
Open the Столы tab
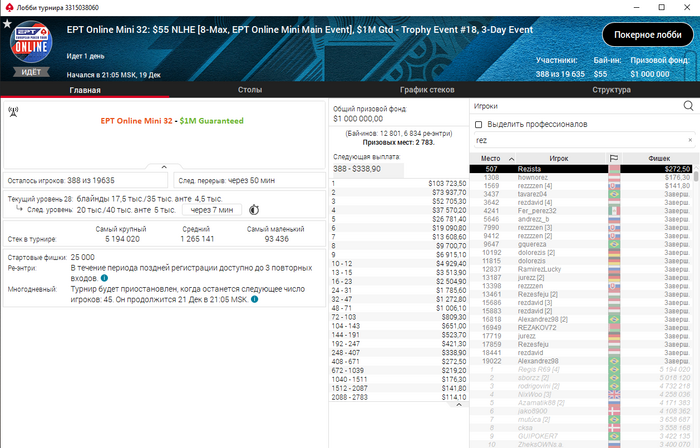pos(250,90)
